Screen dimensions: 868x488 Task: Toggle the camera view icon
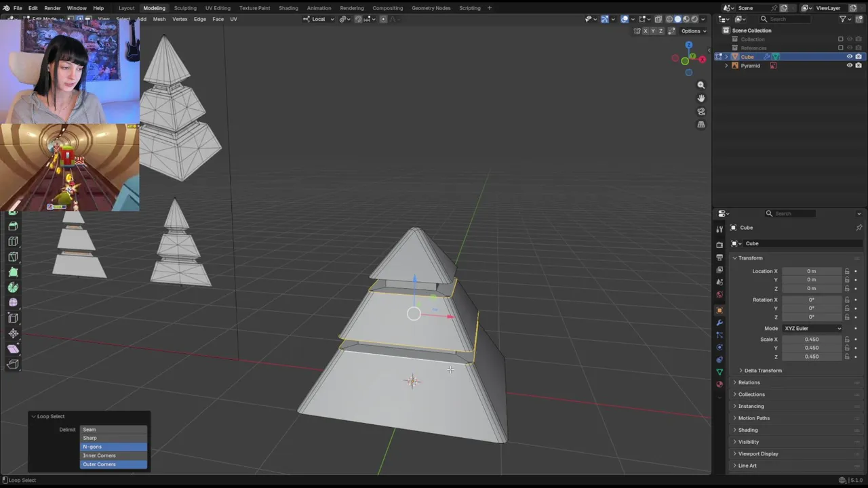click(x=701, y=111)
